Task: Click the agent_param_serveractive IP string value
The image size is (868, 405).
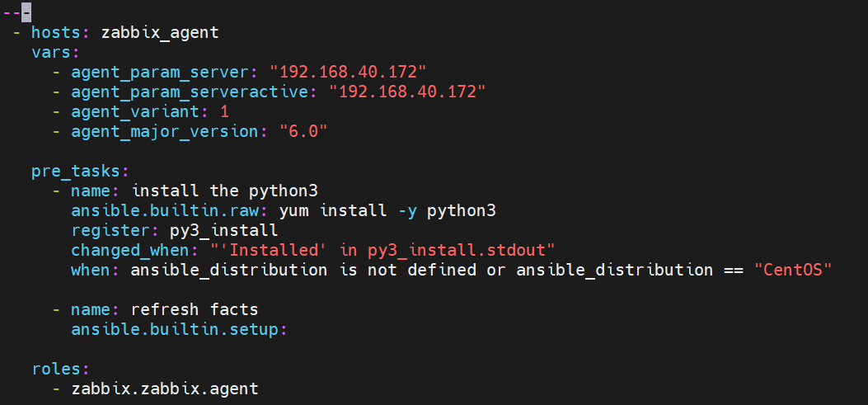Action: pos(407,92)
